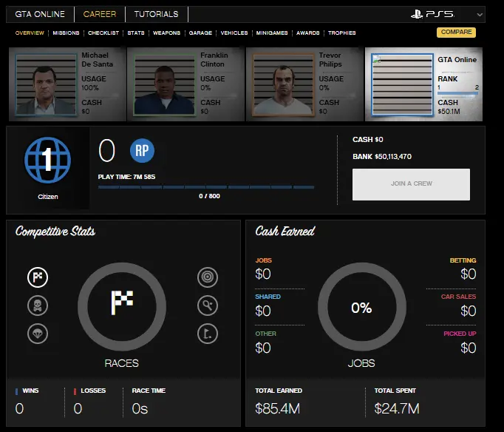Select the Michael De Santa character card
Viewport: 504px width, 432px height.
pyautogui.click(x=67, y=84)
